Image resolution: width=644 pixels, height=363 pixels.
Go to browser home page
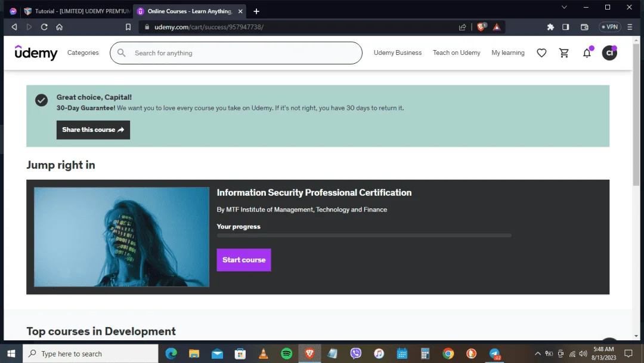point(59,27)
